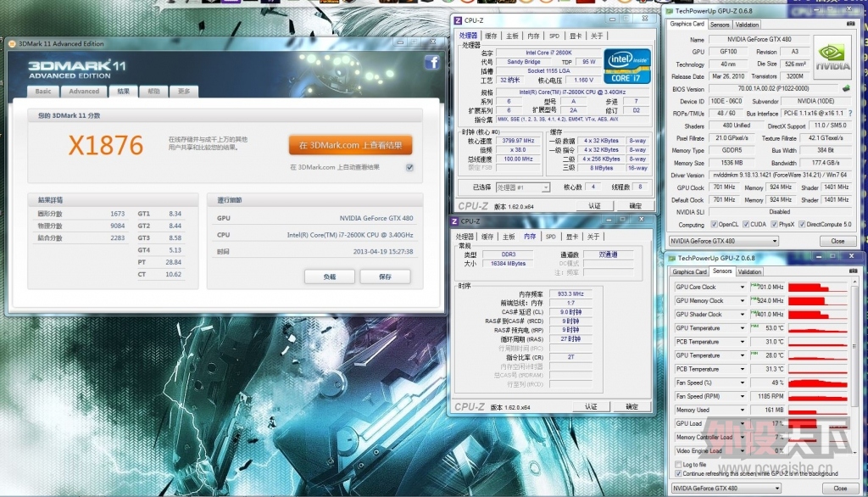Open the 缓存 tab in the CPU-Z processor window

click(491, 36)
